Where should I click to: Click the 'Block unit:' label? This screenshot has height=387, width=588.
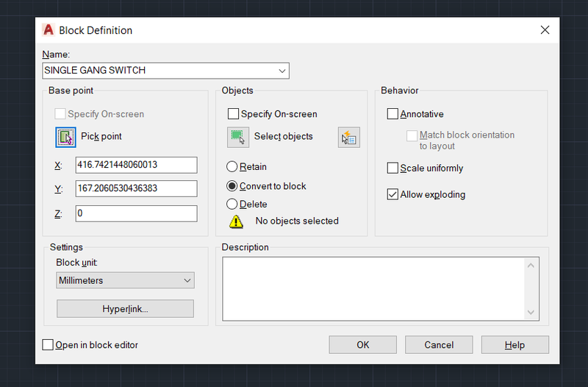coord(77,263)
